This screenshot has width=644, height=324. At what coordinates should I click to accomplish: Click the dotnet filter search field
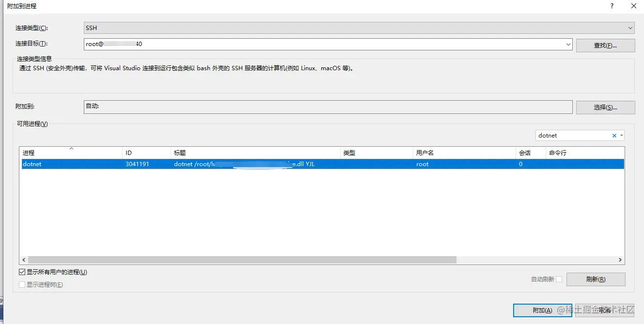pos(573,136)
